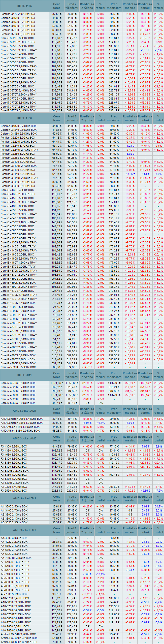Image resolution: width=164 pixels, height=644 pixels.
Task: Select the AMD Sempron 2650 1,45GHz BOX row name
Action: click(x=22, y=419)
